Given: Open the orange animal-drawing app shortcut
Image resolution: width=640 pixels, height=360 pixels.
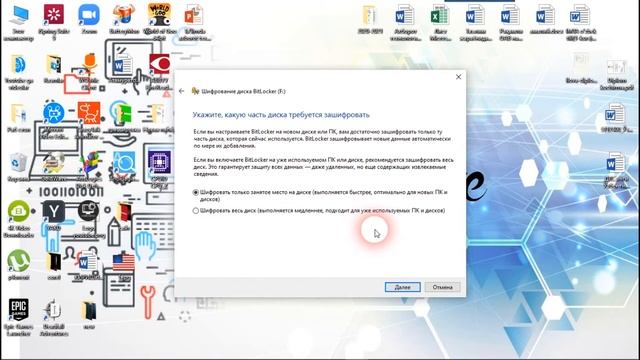Looking at the screenshot, I should (89, 113).
